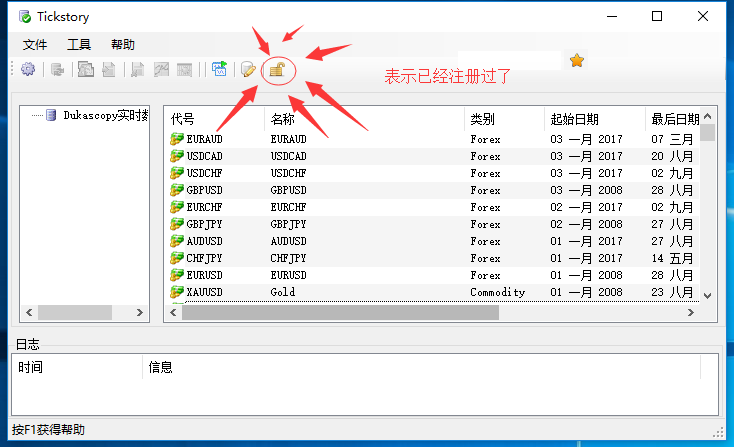The width and height of the screenshot is (734, 447).
Task: Click the tree panel horizontal scrollbar thumb
Action: pos(74,312)
